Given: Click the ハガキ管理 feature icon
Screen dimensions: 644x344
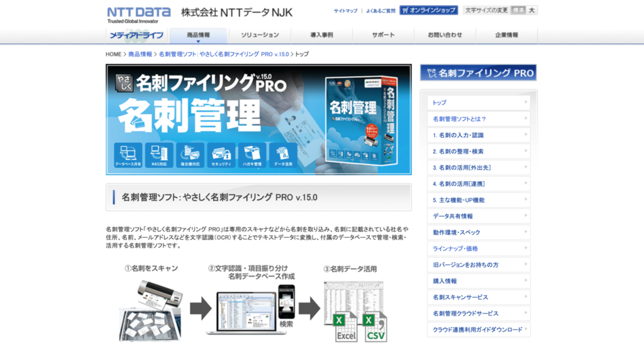Looking at the screenshot, I should click(252, 155).
